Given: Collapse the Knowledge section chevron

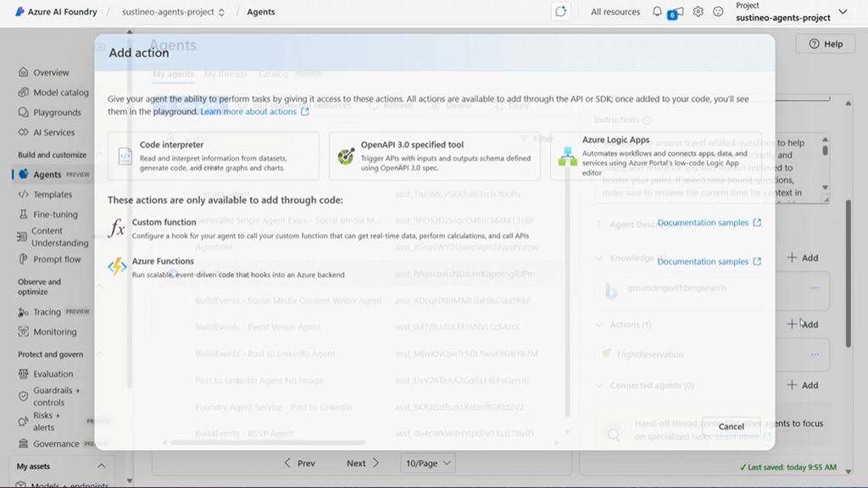Looking at the screenshot, I should coord(599,258).
